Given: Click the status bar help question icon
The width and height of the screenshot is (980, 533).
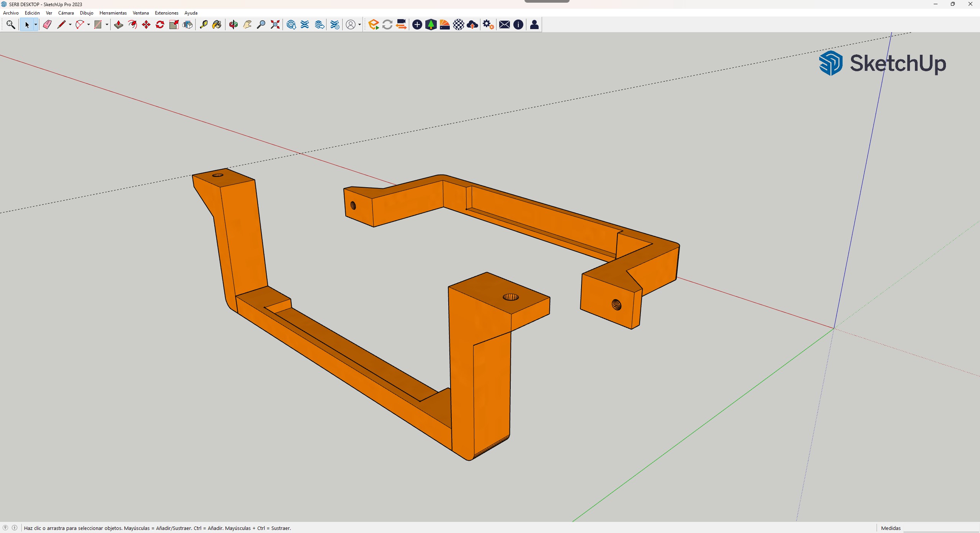Looking at the screenshot, I should [x=5, y=528].
